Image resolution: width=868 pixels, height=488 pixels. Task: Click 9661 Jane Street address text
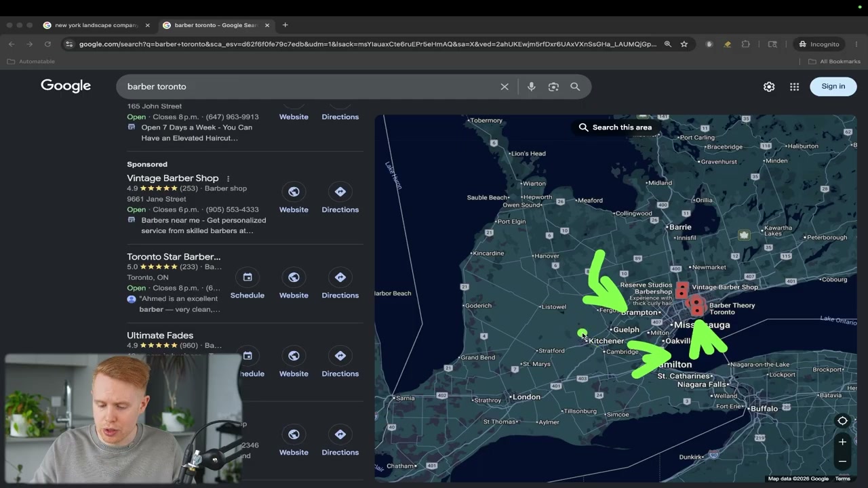156,199
